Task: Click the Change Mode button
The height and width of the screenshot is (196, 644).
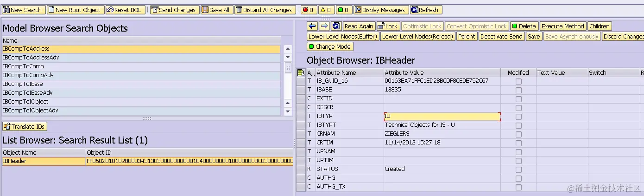Action: (330, 46)
